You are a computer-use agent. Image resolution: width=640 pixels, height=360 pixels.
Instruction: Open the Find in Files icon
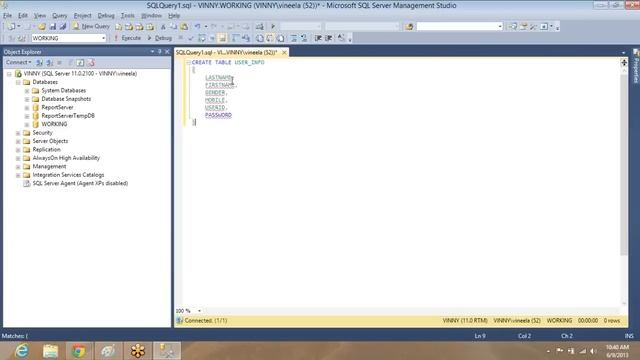tap(409, 27)
